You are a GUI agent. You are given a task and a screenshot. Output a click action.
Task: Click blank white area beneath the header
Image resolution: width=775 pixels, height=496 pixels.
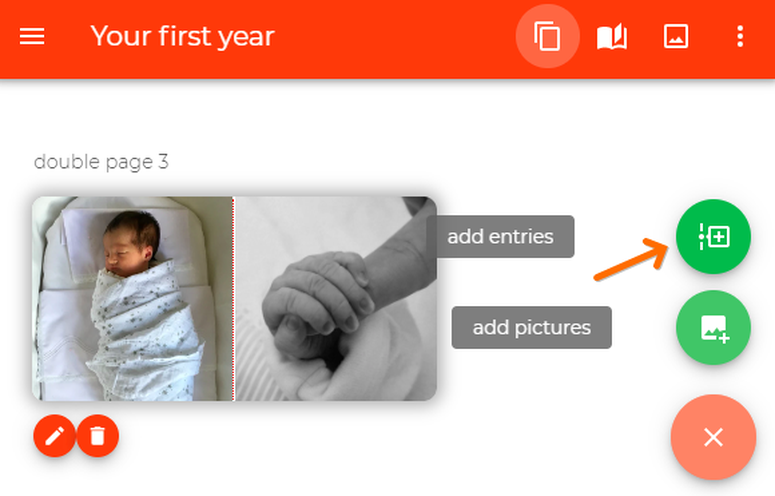point(400,120)
